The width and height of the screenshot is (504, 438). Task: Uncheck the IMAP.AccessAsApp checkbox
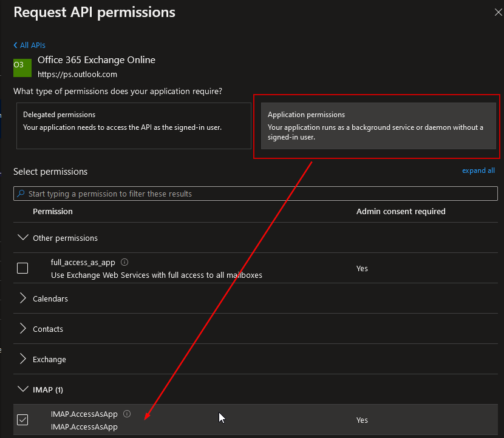[22, 420]
